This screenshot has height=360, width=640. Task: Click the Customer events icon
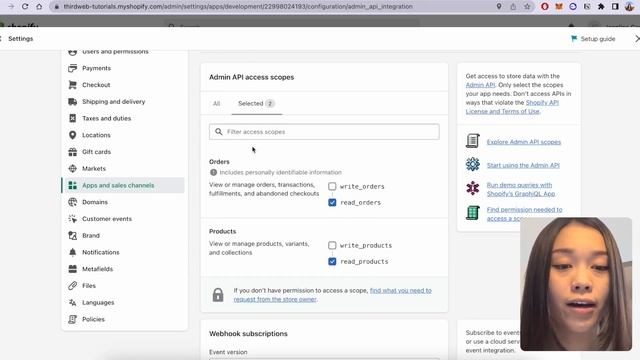73,219
